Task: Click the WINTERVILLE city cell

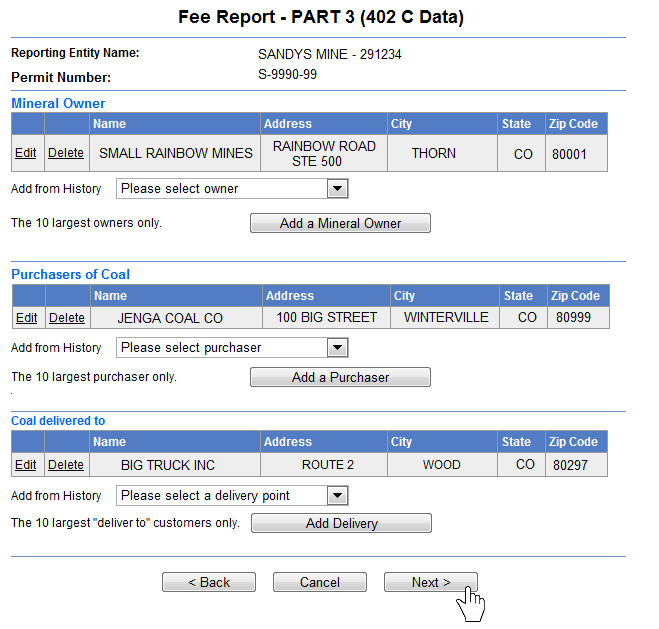Action: point(445,318)
